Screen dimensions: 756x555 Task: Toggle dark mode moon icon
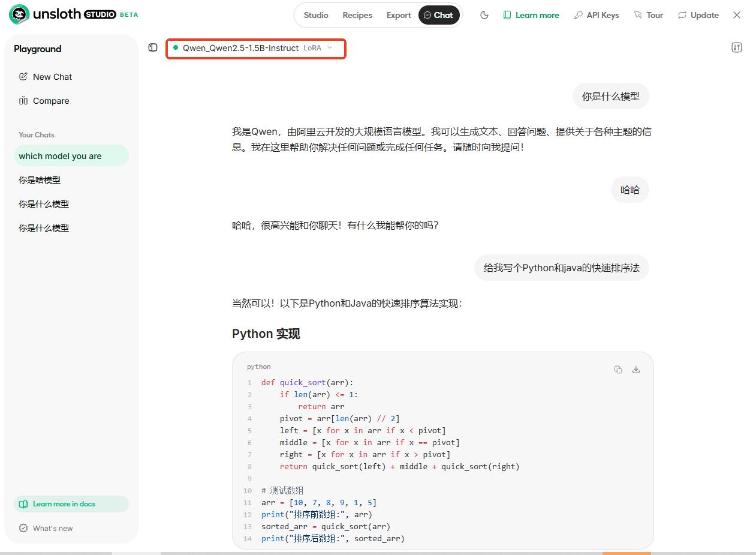(484, 15)
